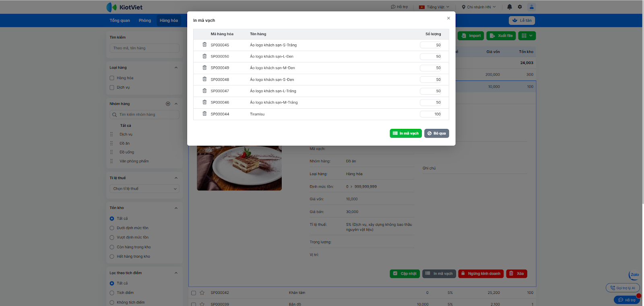Image resolution: width=644 pixels, height=306 pixels.
Task: Check the SP000042 row checkbox
Action: point(194,293)
